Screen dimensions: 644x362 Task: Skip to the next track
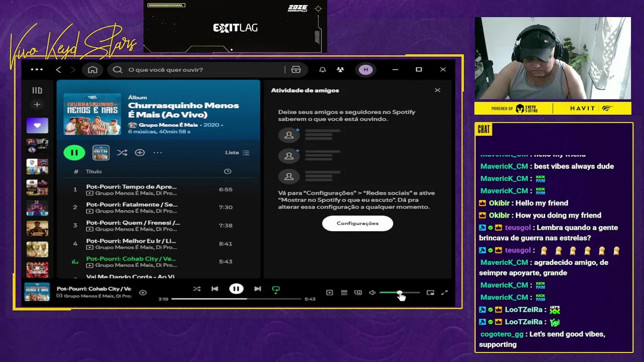coord(258,289)
